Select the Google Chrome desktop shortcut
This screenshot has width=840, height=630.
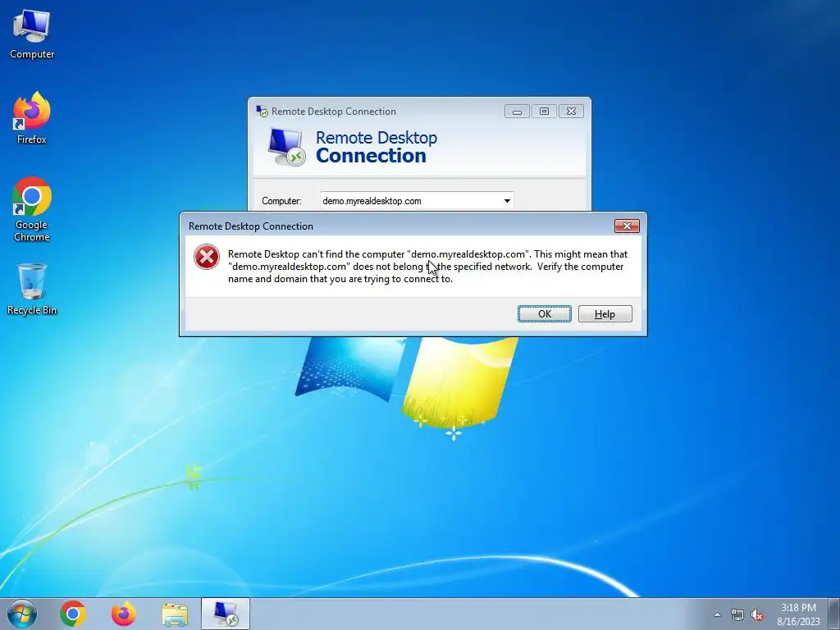tap(32, 209)
